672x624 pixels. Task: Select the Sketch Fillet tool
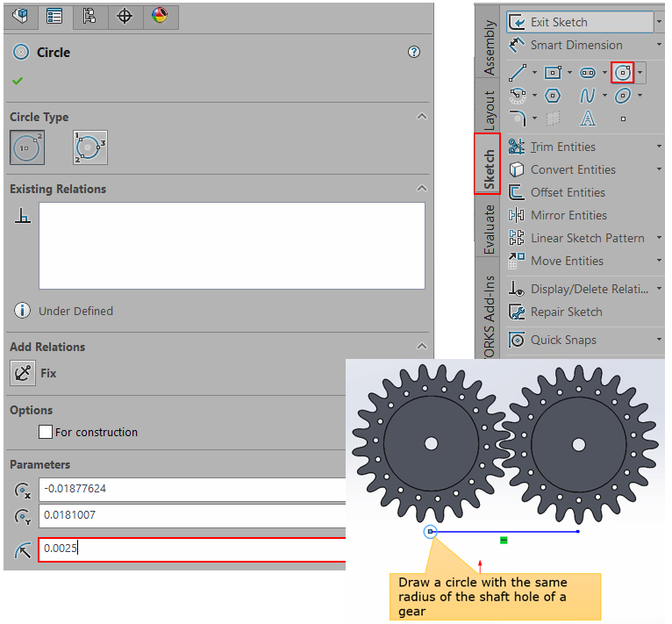click(518, 118)
